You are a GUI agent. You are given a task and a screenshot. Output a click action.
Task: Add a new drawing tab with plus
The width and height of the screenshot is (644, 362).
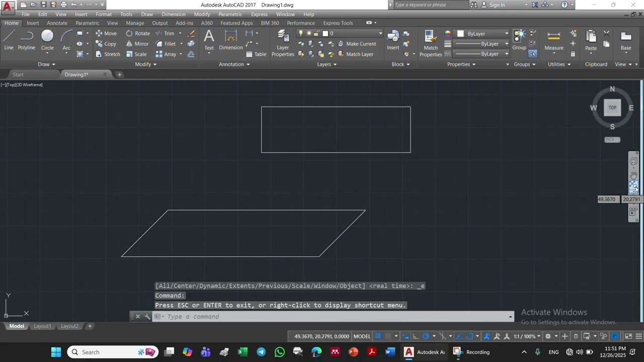point(119,74)
